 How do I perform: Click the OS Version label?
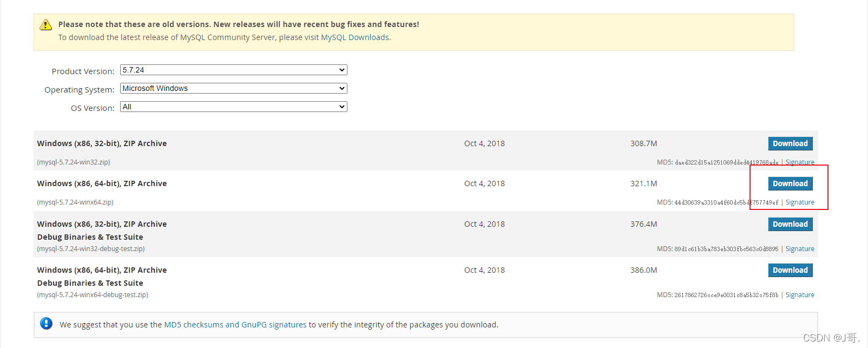93,108
